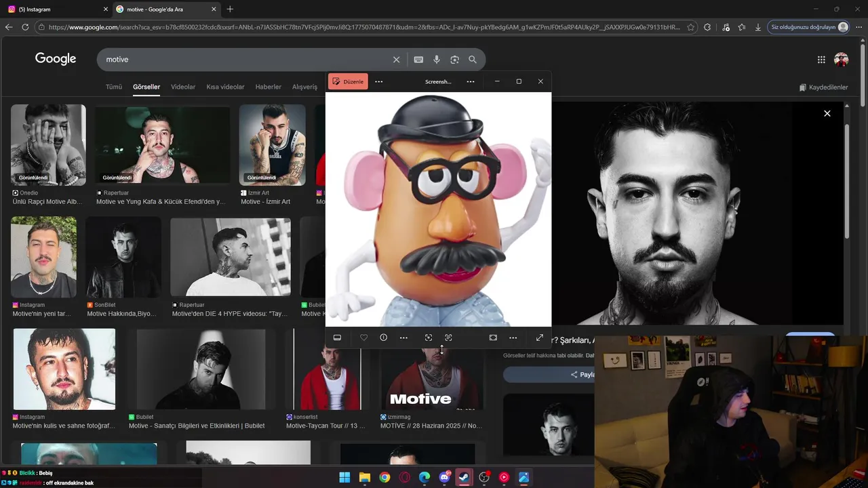Open the Motive'nin yeni tar... Instagram result
Screen dimensions: 868x488
click(43, 257)
